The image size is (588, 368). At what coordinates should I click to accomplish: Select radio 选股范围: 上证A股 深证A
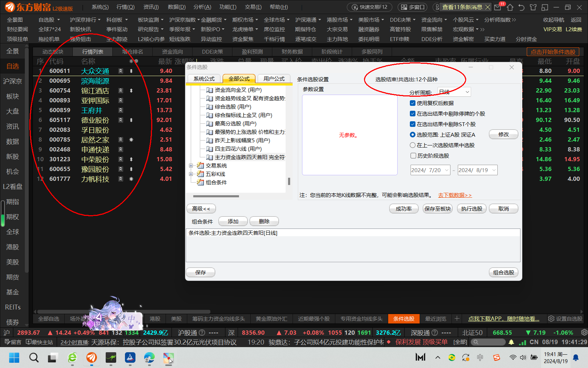[413, 135]
